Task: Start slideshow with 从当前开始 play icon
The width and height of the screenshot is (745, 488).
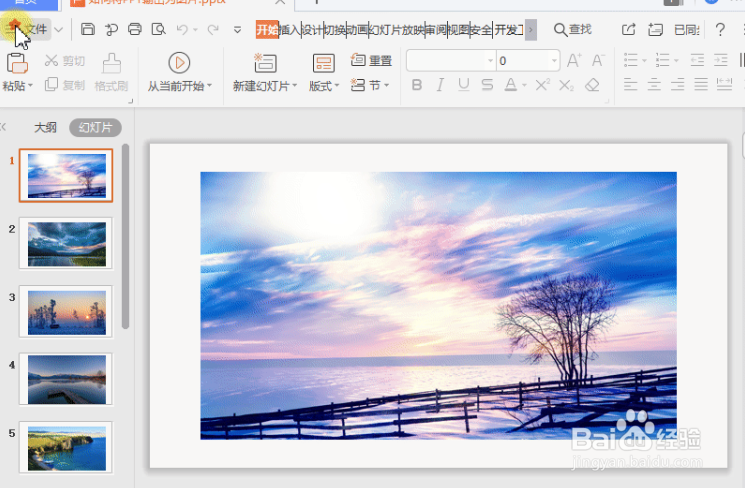Action: click(x=179, y=63)
